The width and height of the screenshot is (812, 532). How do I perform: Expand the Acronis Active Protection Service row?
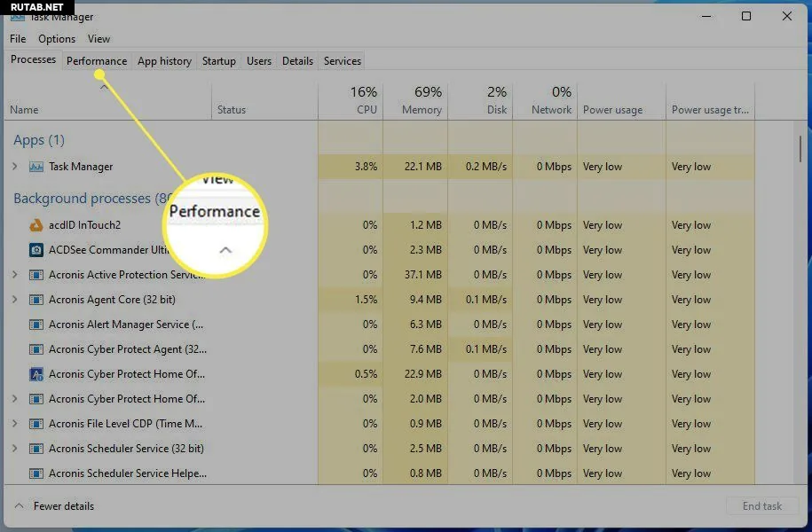click(14, 275)
